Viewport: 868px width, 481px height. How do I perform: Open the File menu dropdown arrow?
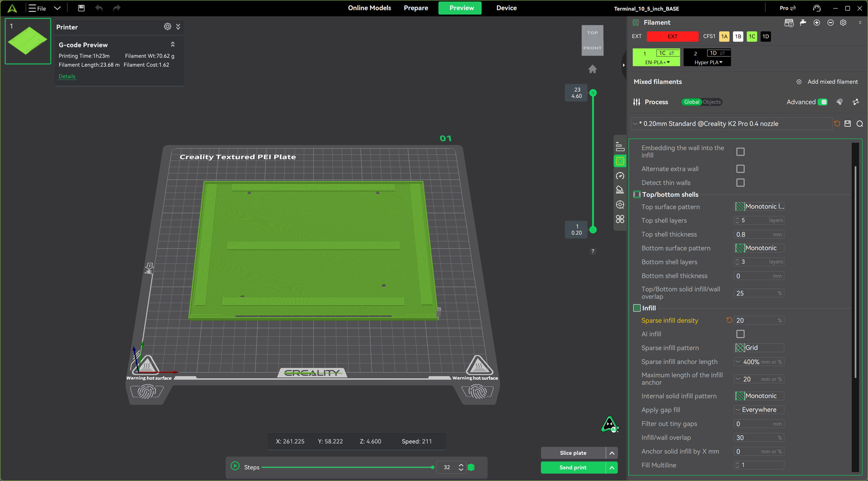(x=57, y=8)
